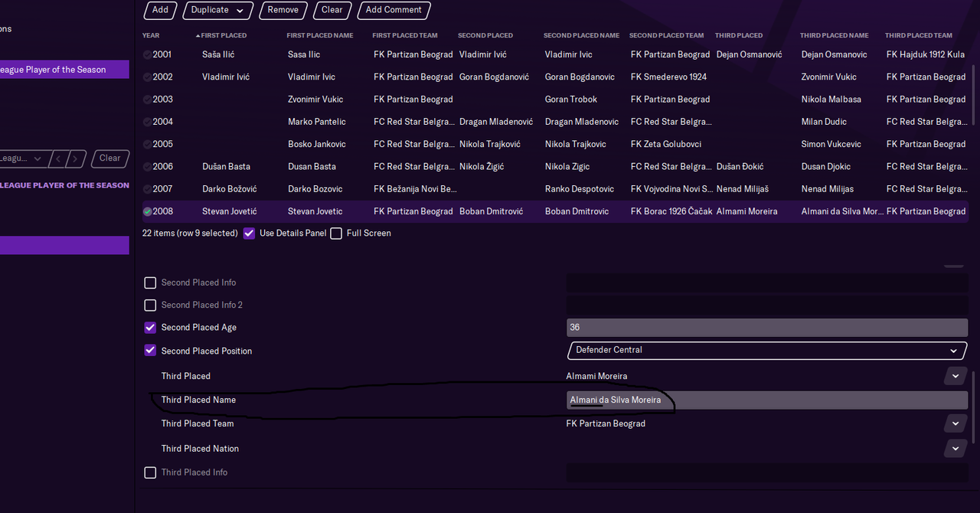Click the empty Second Placed Info field
980x513 pixels.
767,283
